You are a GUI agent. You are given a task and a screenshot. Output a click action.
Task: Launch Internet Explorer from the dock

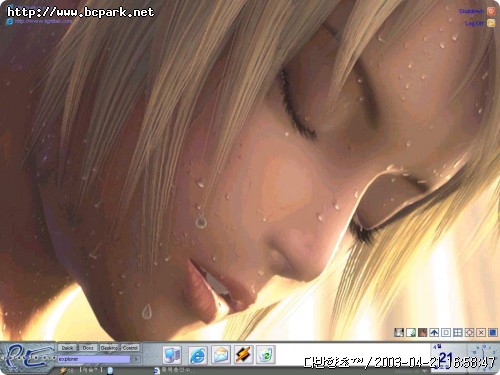point(198,355)
